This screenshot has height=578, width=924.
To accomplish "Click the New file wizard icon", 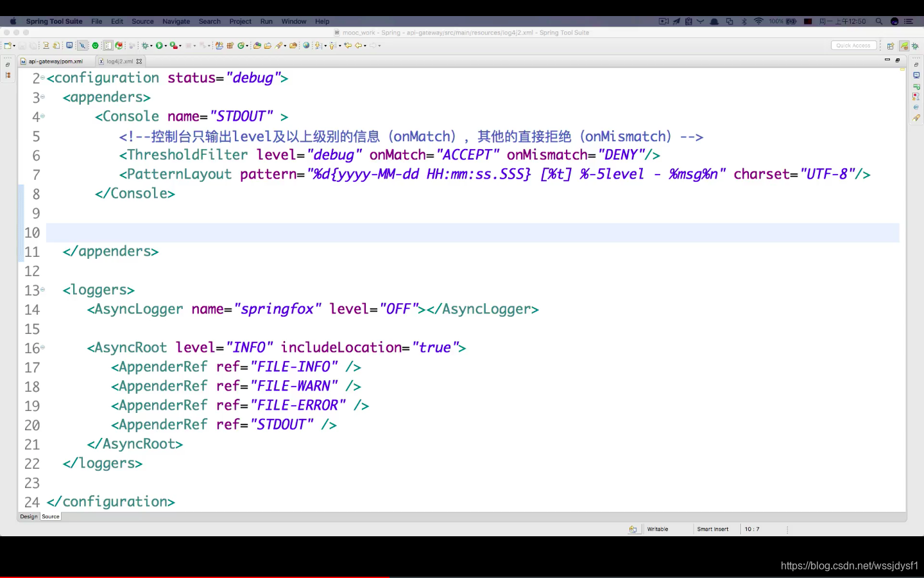I will pyautogui.click(x=8, y=46).
